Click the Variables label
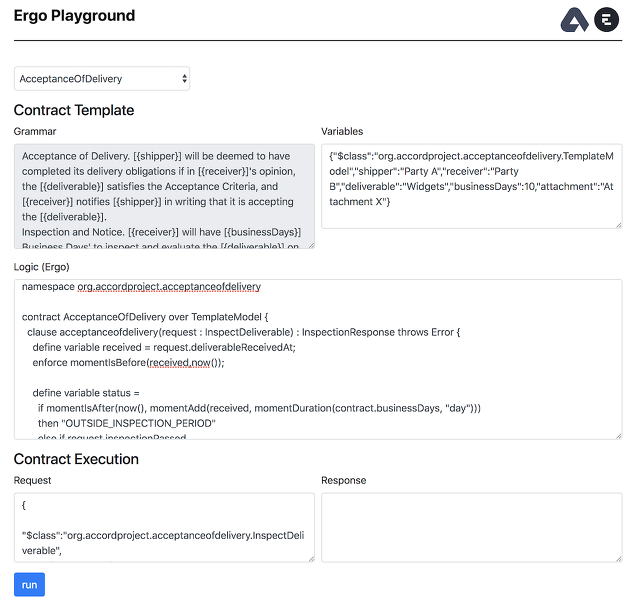Viewport: 630px width, 601px height. coord(342,131)
